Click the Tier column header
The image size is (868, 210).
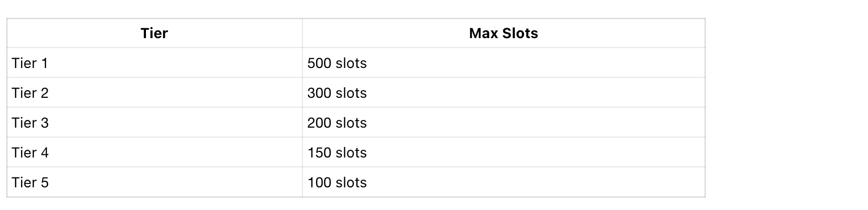point(154,33)
